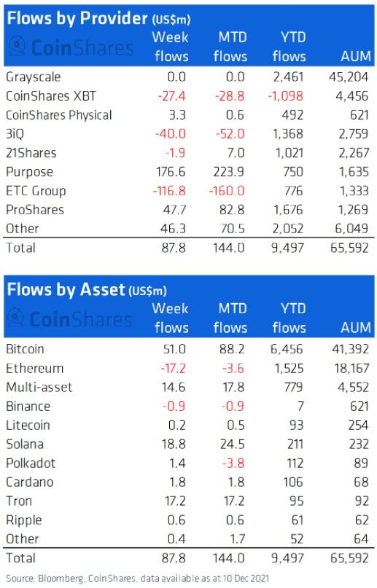
Task: Click the AUM header in asset table
Action: (355, 327)
